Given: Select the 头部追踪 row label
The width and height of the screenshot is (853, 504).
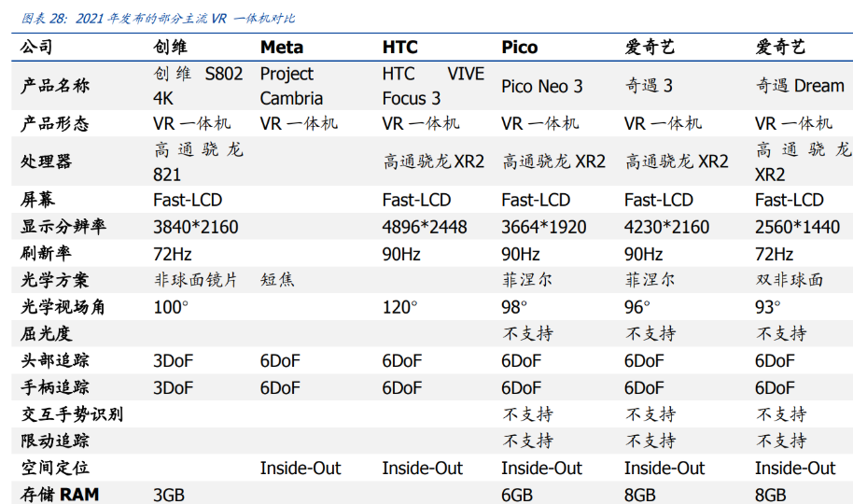Looking at the screenshot, I should [x=54, y=360].
